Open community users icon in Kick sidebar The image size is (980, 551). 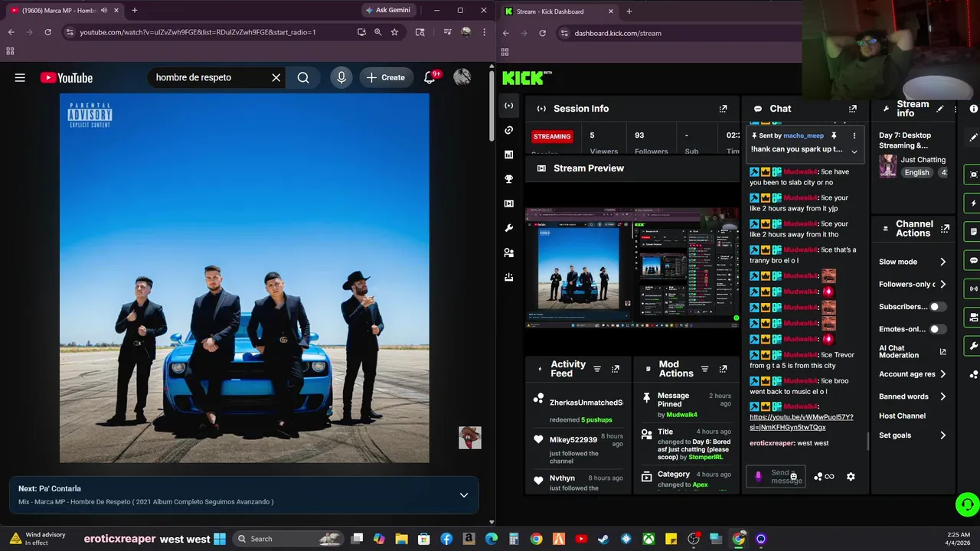[508, 253]
